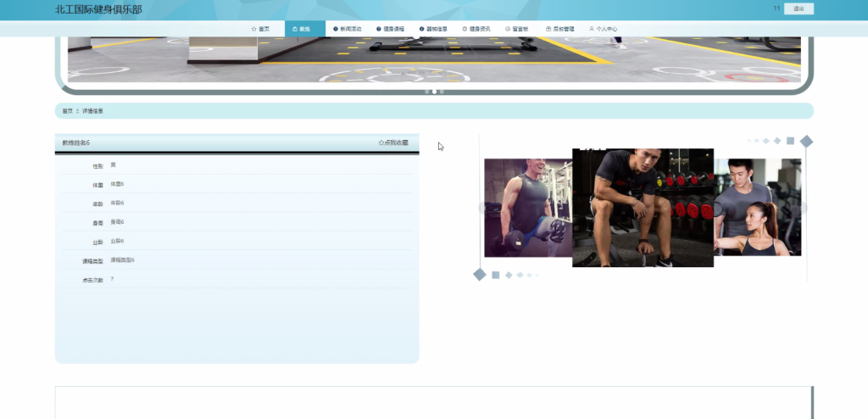
Task: Go to 健身课程 page
Action: coord(390,29)
